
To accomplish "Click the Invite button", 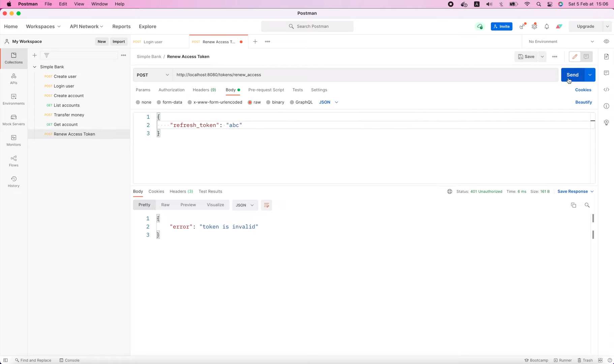I will click(x=501, y=26).
